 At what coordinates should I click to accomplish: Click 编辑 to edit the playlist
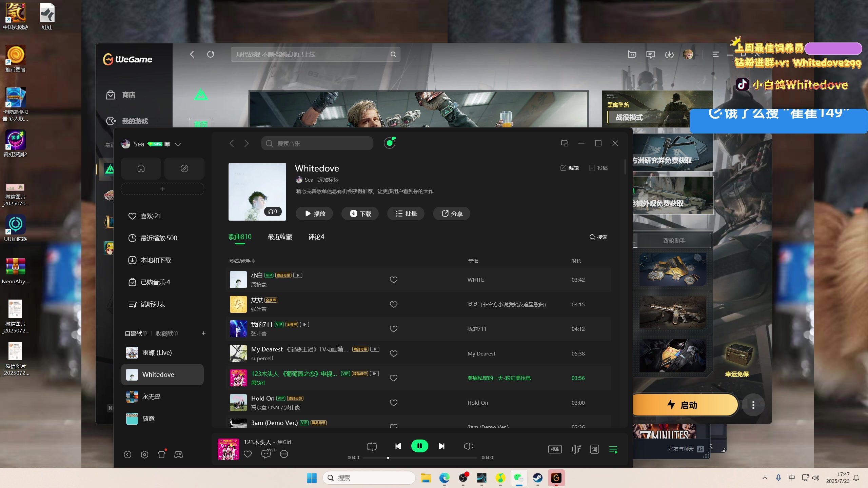pyautogui.click(x=570, y=168)
